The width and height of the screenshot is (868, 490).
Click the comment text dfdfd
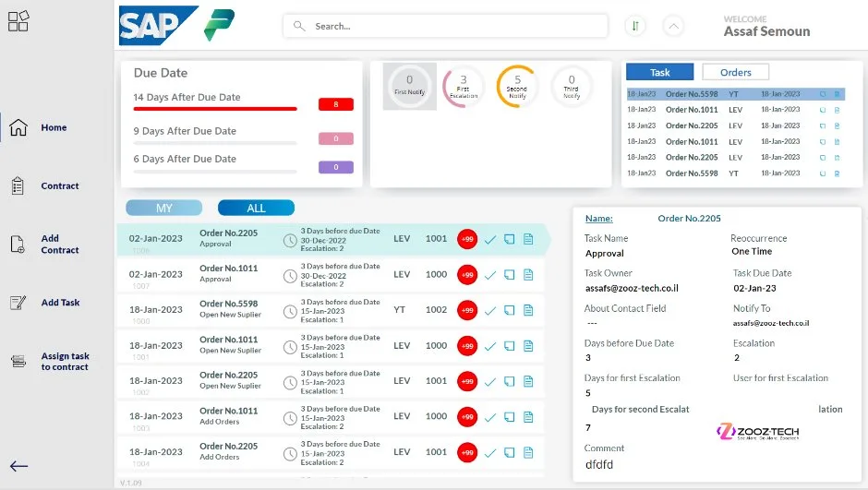[599, 464]
